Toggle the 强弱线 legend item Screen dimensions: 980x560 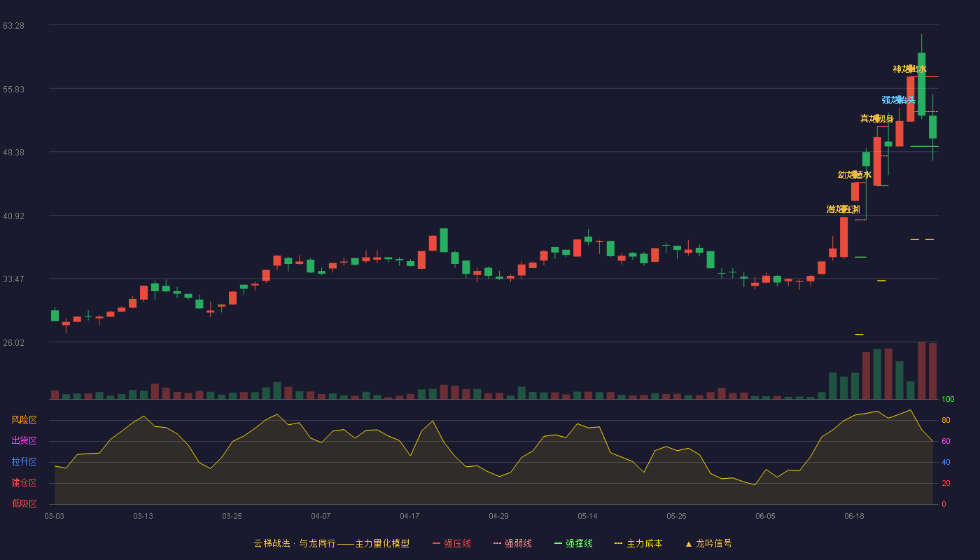pos(512,543)
